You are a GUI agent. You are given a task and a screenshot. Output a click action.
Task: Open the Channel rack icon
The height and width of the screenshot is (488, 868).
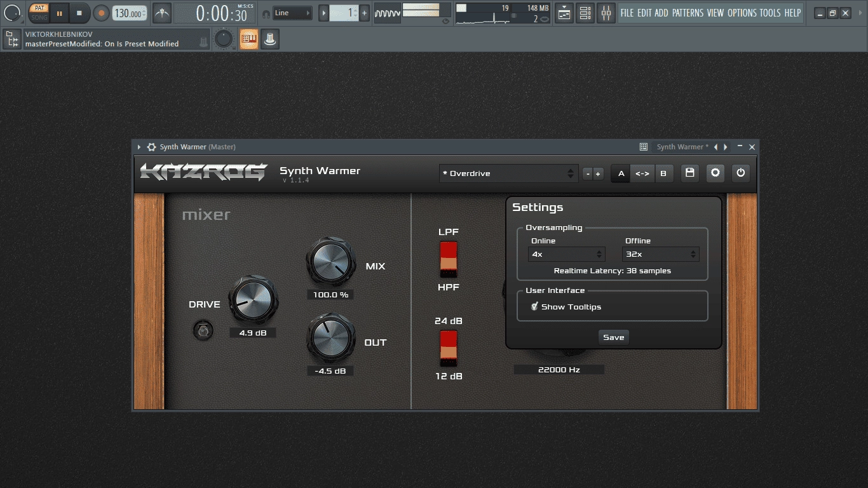[x=585, y=13]
